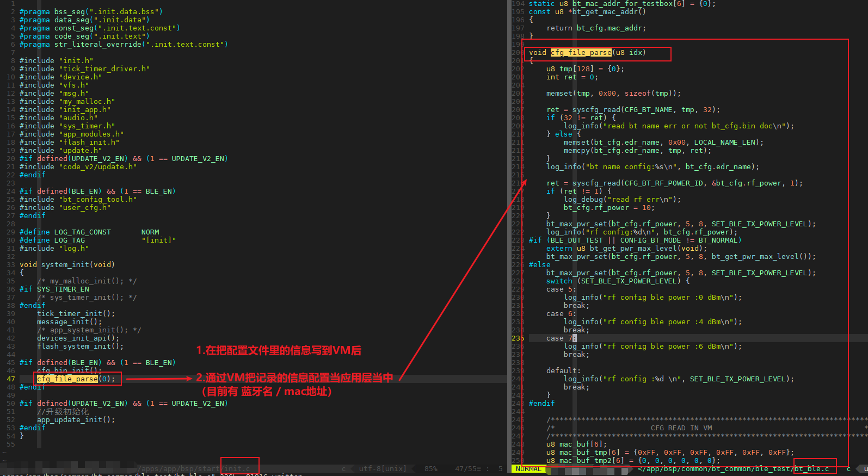Click the '#pragma data_seg(".init.data")' line
This screenshot has height=476, width=868.
coord(84,20)
